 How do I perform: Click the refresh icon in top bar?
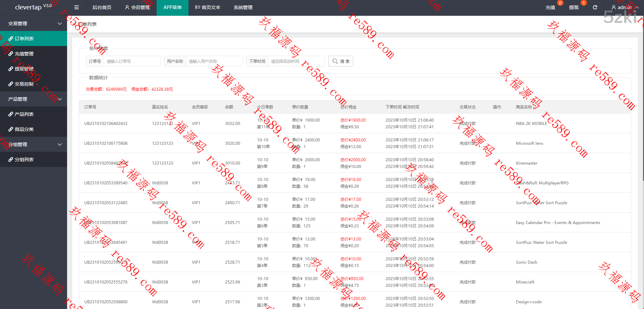(x=595, y=7)
